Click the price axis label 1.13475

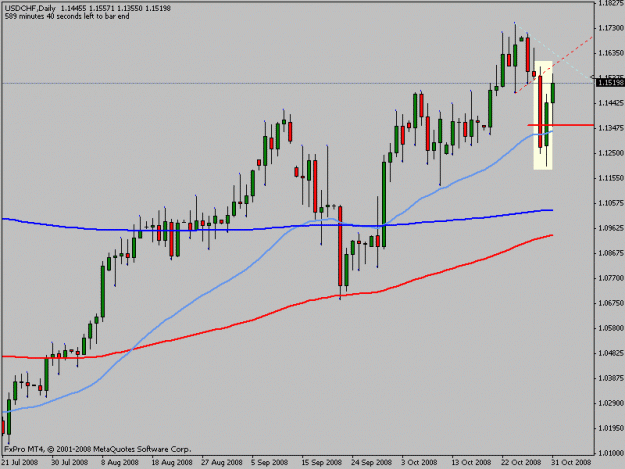(611, 128)
